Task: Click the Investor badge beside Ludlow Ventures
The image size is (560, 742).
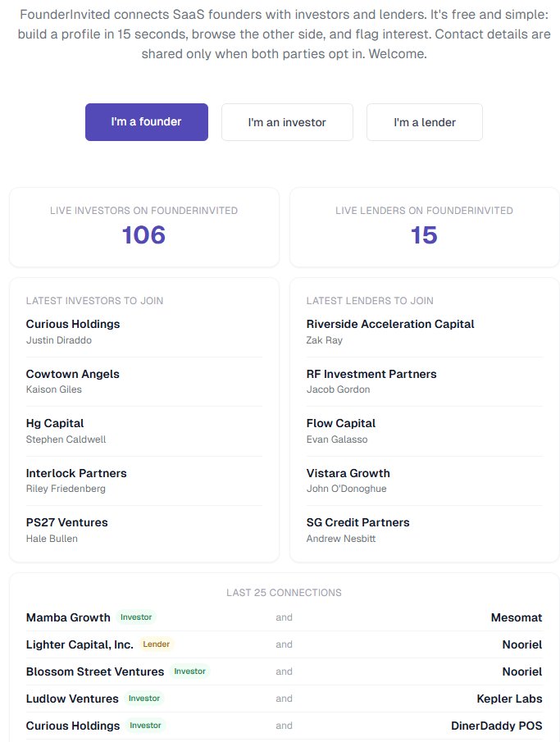Action: [x=144, y=698]
